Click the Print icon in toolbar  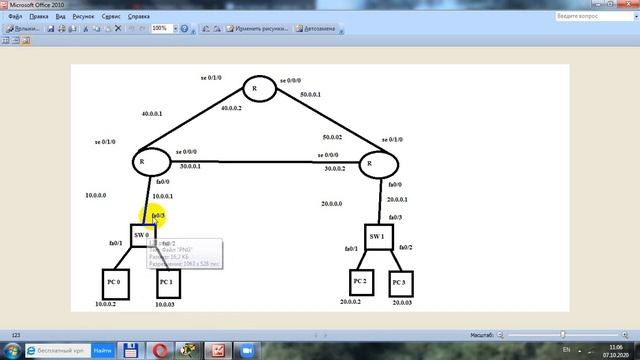[62, 29]
